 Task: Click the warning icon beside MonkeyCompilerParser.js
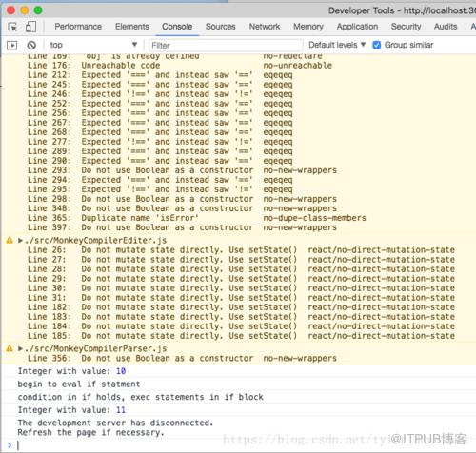coord(10,348)
